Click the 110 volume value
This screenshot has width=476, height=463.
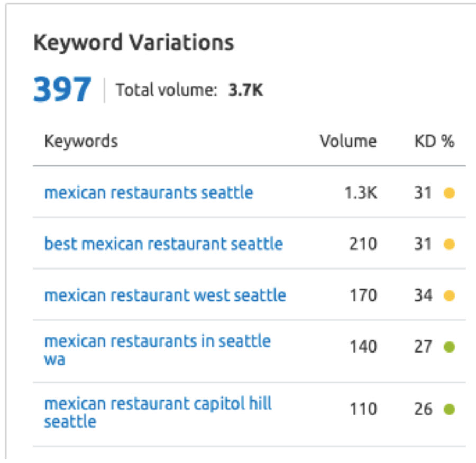coord(363,409)
